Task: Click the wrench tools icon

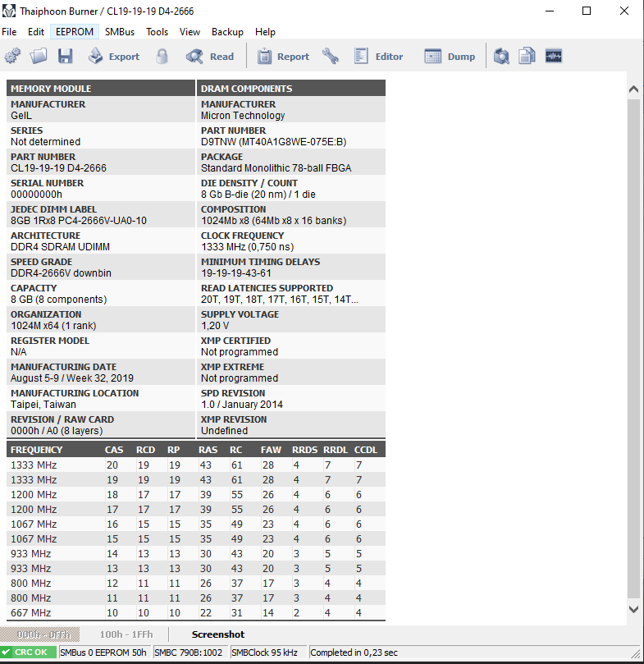Action: 331,56
